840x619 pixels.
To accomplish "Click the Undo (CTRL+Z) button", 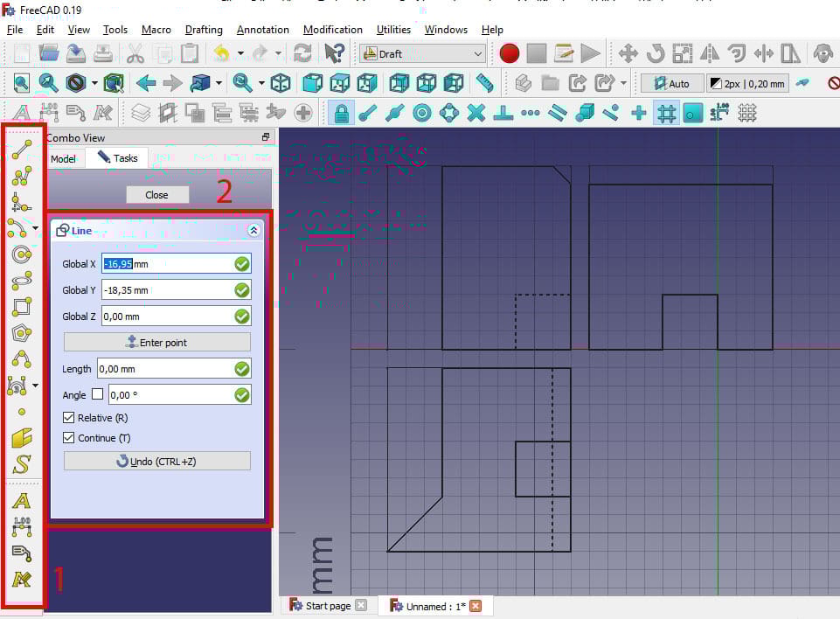I will pyautogui.click(x=157, y=461).
